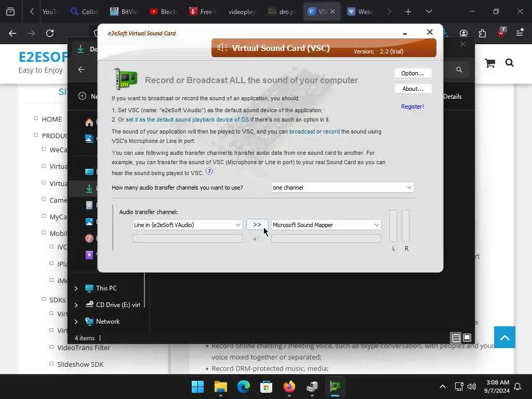Click Explorer search icon
Screen dimensions: 532x399
click(x=459, y=70)
